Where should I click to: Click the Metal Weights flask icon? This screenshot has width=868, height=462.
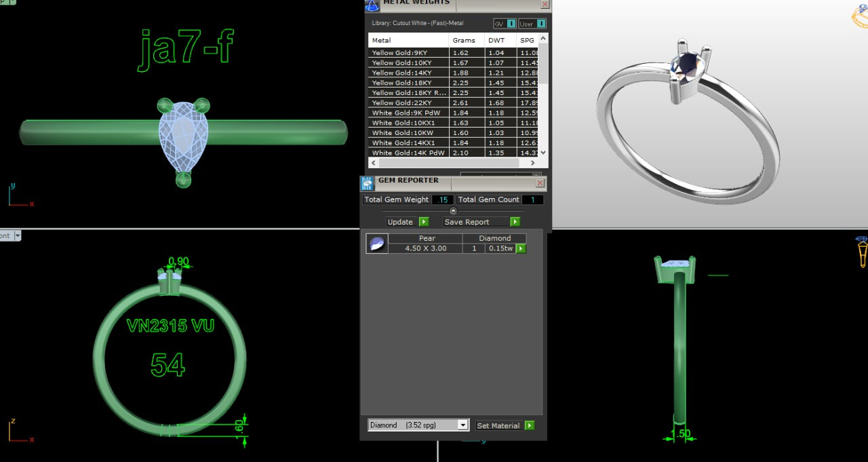coord(372,5)
